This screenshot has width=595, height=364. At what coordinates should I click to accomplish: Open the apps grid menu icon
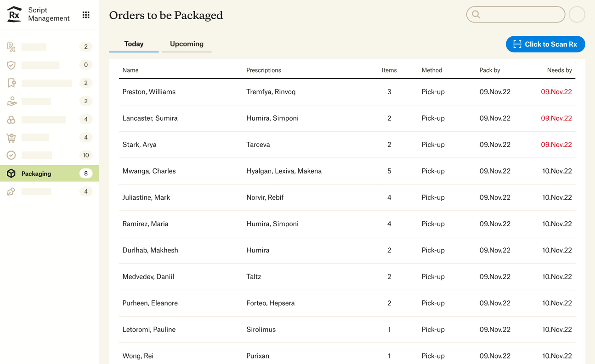click(86, 15)
